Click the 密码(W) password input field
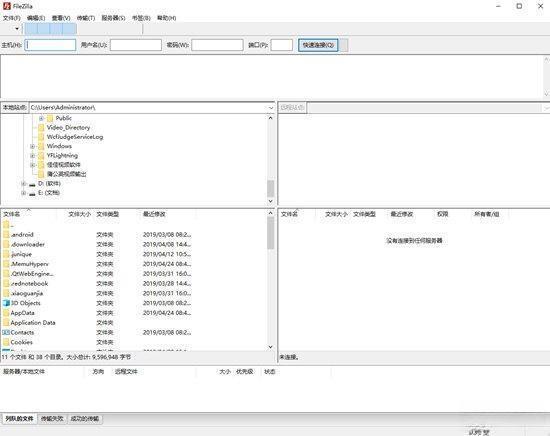 217,45
